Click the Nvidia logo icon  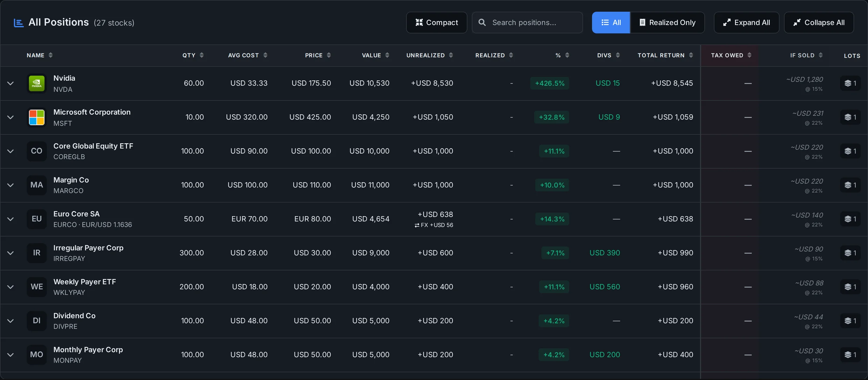click(36, 83)
